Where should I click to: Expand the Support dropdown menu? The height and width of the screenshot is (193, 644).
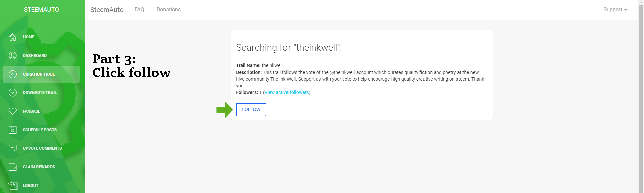(x=615, y=10)
